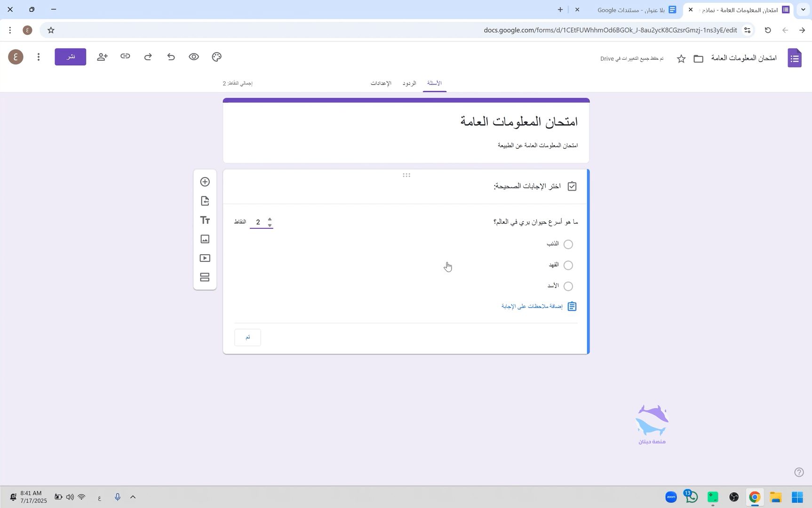Click the purple نشر publish button
The width and height of the screenshot is (812, 508).
pyautogui.click(x=71, y=57)
